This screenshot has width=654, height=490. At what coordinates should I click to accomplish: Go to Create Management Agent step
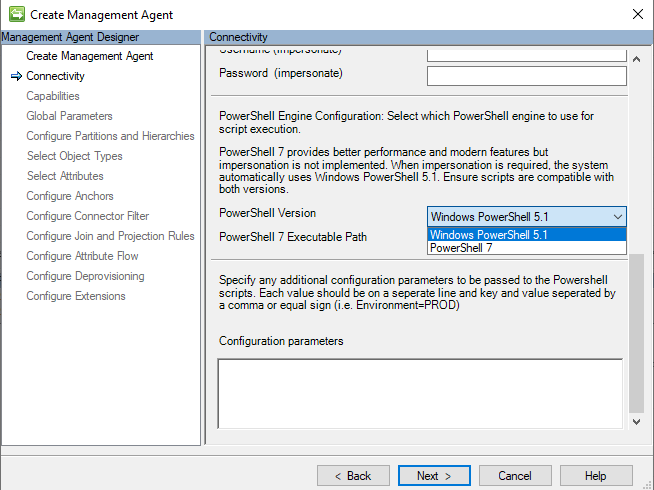tap(89, 56)
